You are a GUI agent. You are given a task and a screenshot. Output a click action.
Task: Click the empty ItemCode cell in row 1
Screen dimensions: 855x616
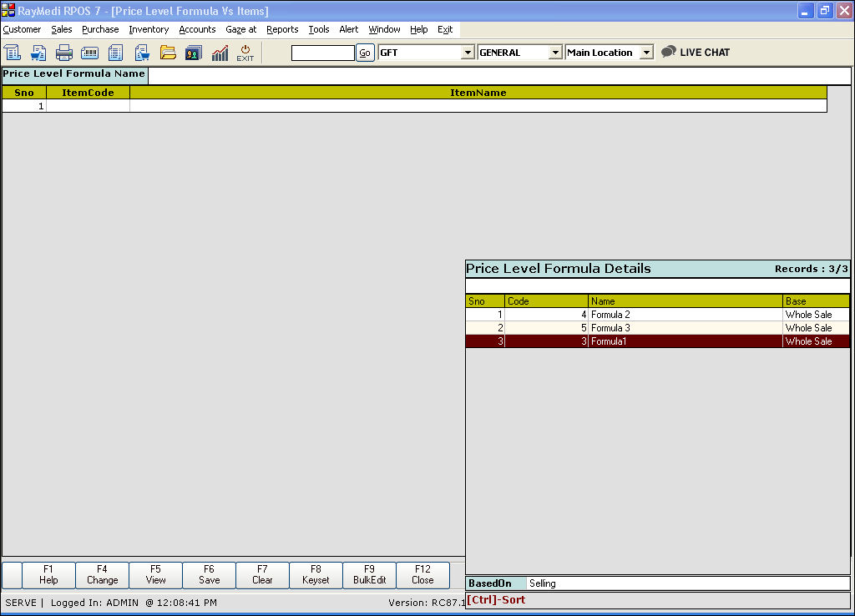coord(88,106)
